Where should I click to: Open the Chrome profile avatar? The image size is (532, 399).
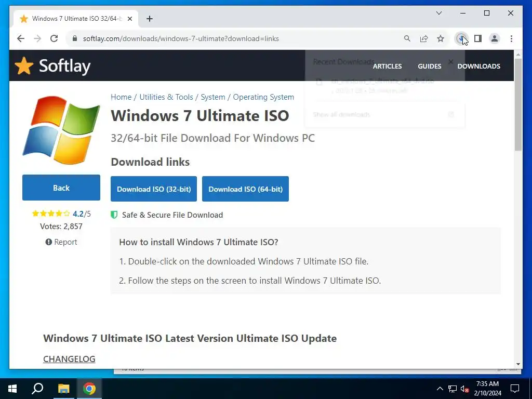point(495,38)
